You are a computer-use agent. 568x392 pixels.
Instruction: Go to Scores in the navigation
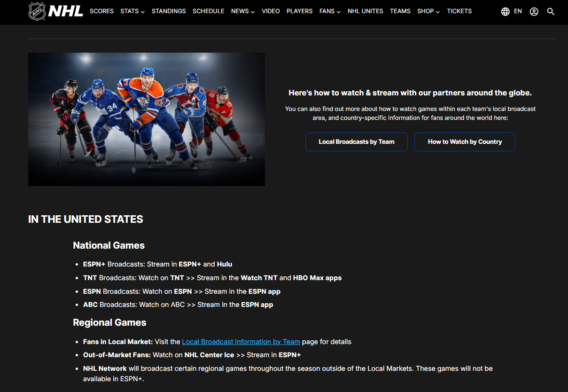(101, 11)
